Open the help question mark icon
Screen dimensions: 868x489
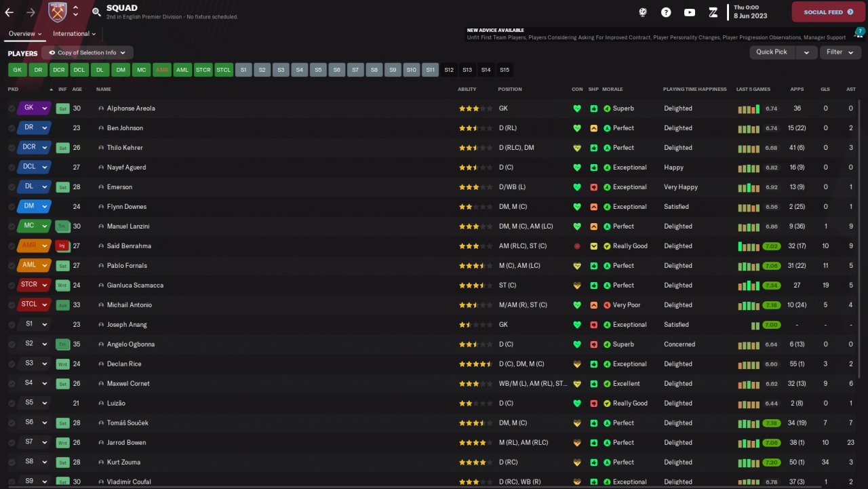point(666,12)
